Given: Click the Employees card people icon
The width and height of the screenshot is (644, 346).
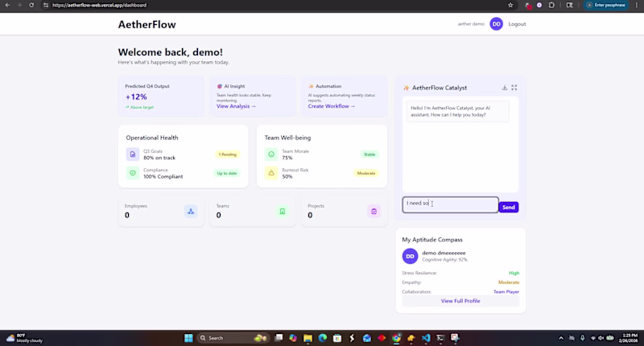Looking at the screenshot, I should pyautogui.click(x=191, y=212).
